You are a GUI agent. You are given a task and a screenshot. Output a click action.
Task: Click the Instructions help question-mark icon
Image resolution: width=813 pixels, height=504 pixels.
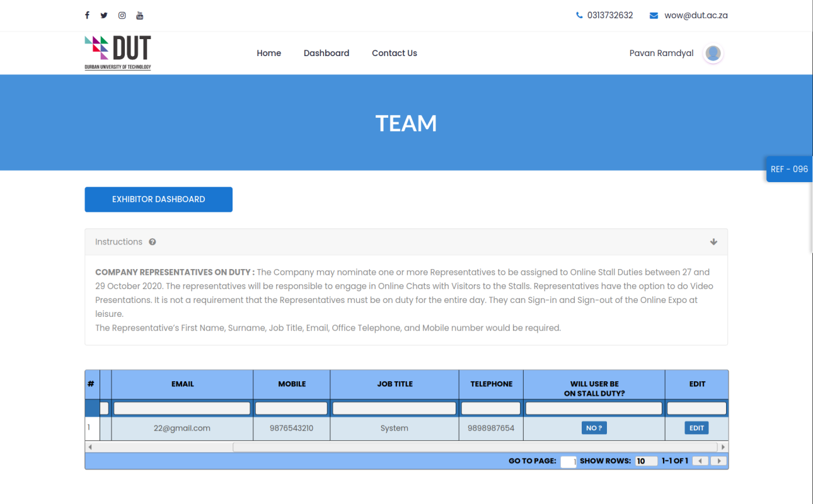[153, 242]
